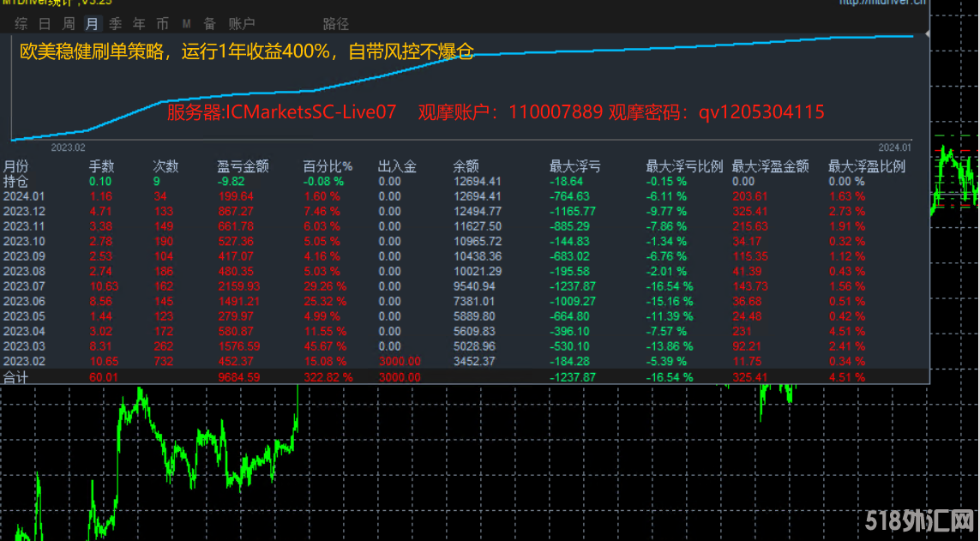Click profit value 2159.93 for 2023.07
The height and width of the screenshot is (541, 980).
(x=238, y=286)
